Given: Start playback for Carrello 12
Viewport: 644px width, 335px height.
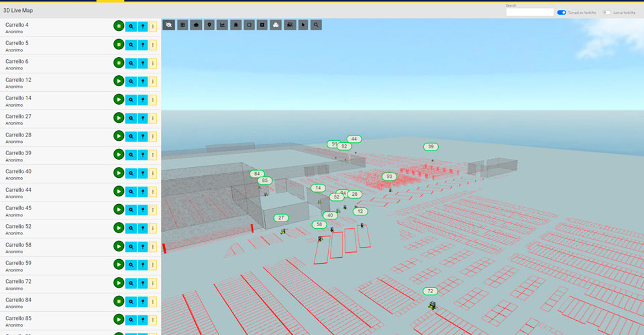Looking at the screenshot, I should click(119, 81).
